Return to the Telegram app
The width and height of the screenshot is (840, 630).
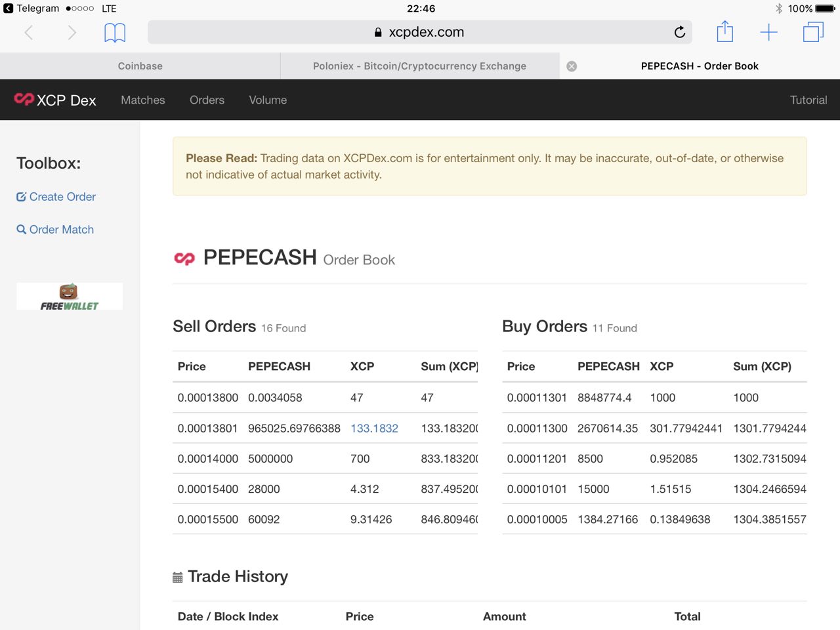[31, 9]
